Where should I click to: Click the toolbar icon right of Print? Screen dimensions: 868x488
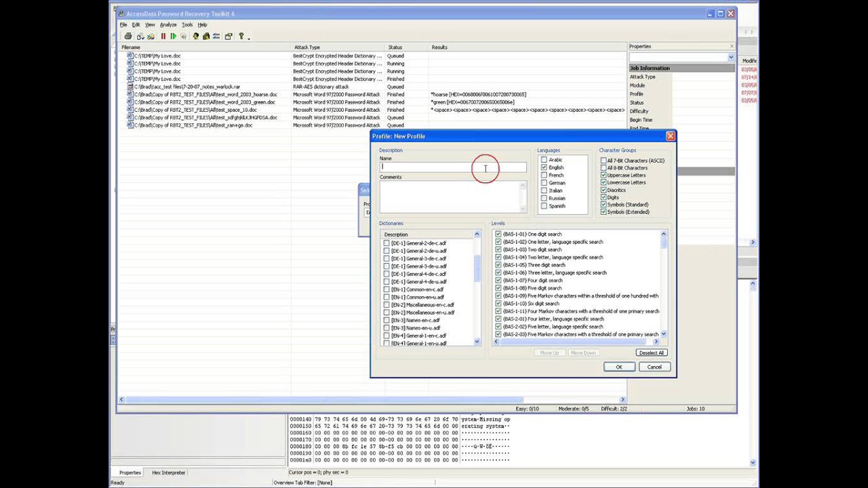(140, 36)
